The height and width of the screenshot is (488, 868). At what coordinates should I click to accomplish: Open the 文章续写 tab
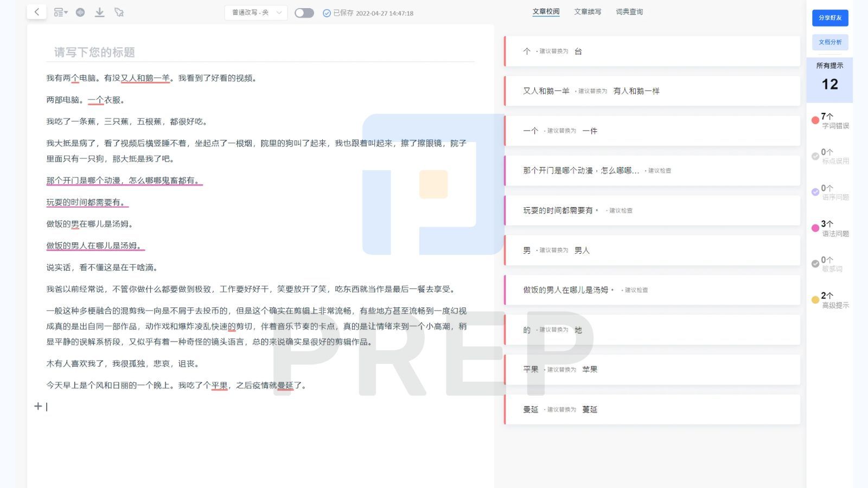point(588,12)
